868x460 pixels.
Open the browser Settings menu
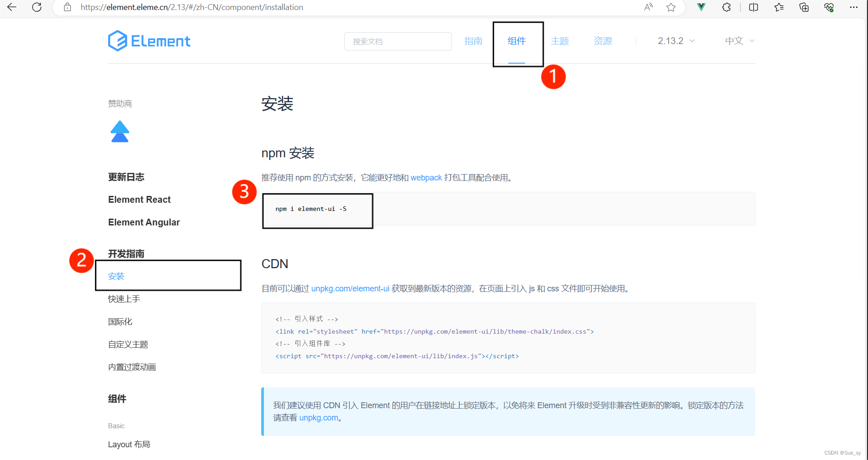pyautogui.click(x=854, y=7)
